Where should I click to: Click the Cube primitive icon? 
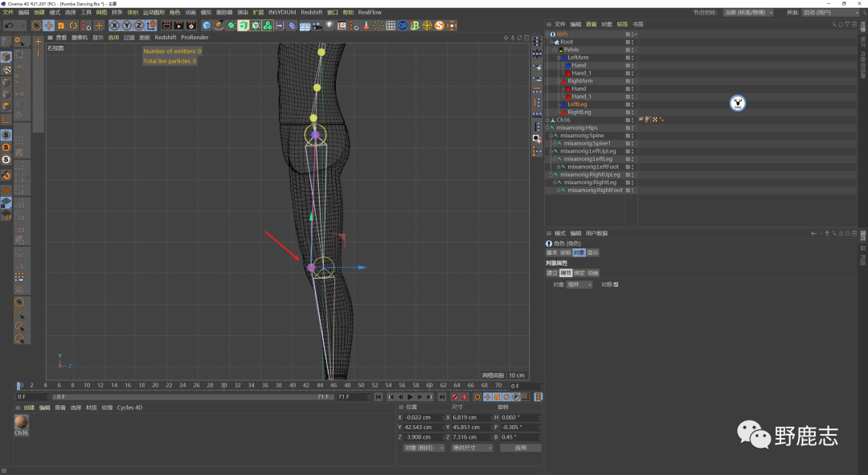click(x=207, y=26)
